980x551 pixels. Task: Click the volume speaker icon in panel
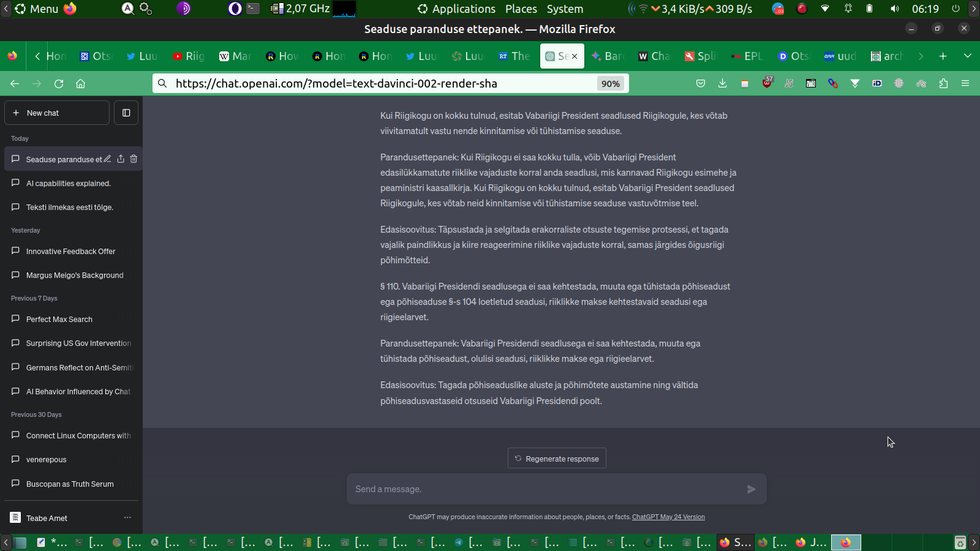895,9
